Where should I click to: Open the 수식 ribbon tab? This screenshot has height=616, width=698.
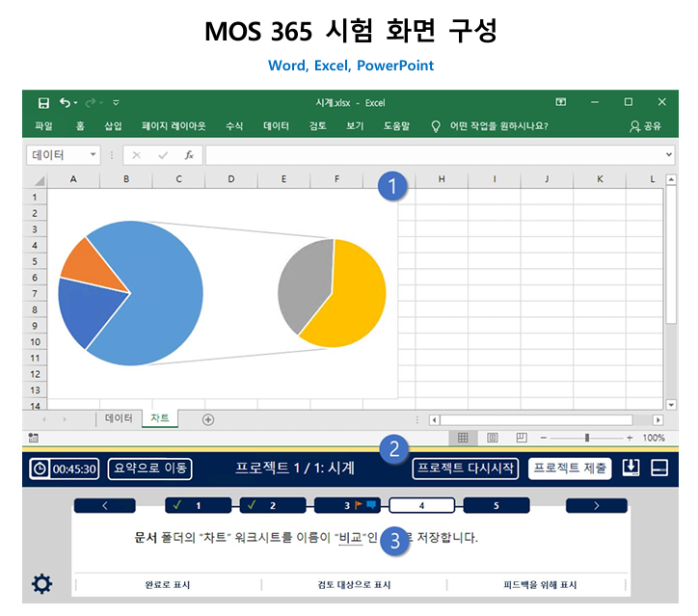click(x=234, y=126)
